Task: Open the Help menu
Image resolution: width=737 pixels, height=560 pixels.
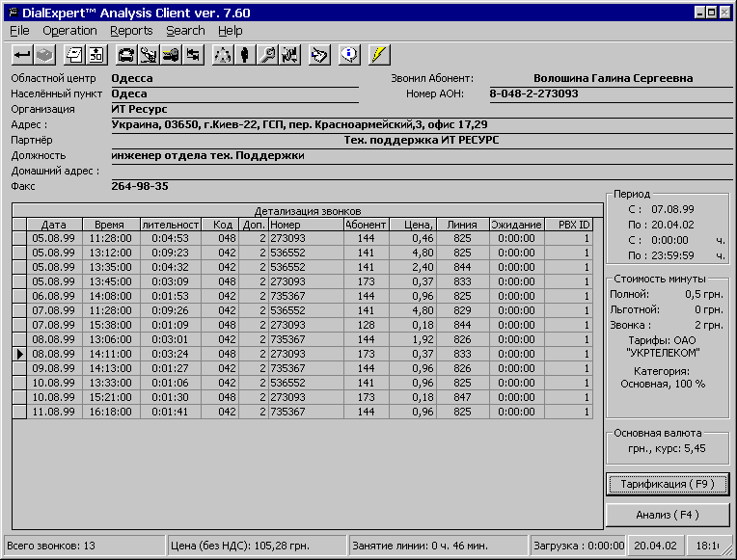Action: pyautogui.click(x=230, y=31)
